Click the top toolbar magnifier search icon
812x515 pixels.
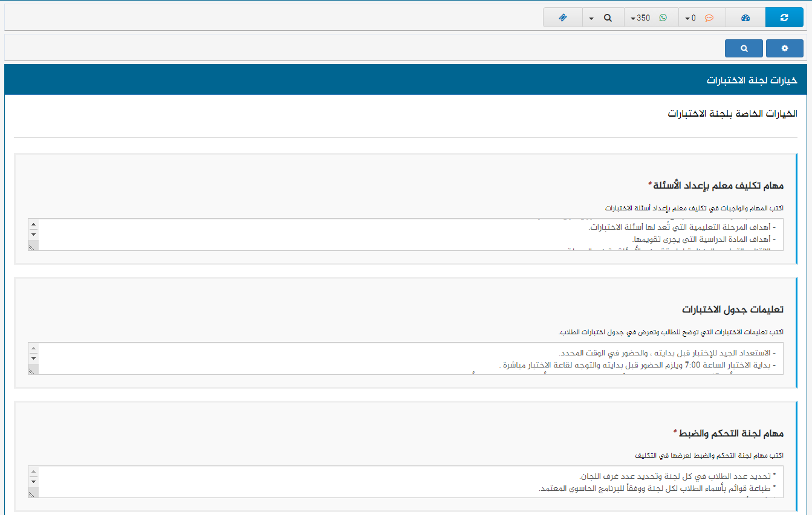point(608,18)
